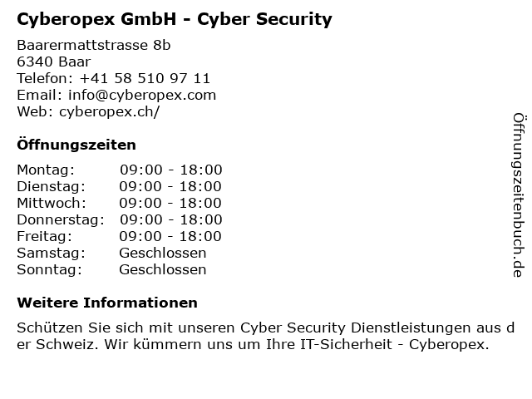Click the Donnerstag hours 09:00 - 18:00

171,219
